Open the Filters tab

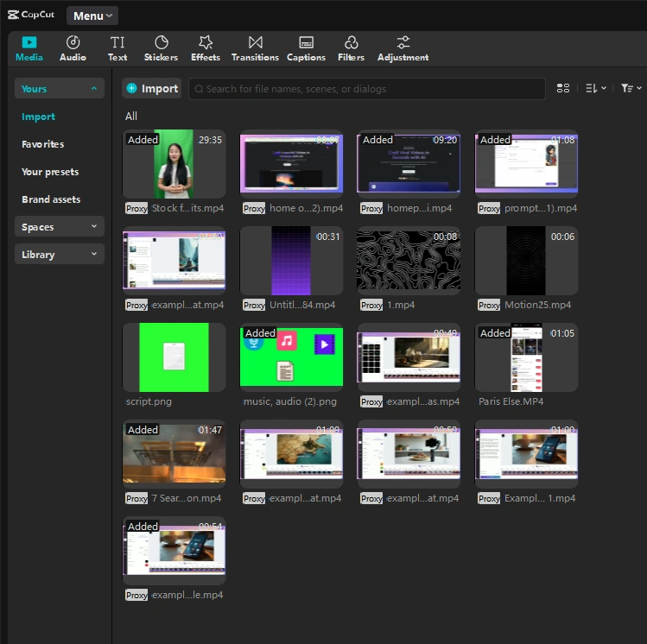[x=352, y=49]
